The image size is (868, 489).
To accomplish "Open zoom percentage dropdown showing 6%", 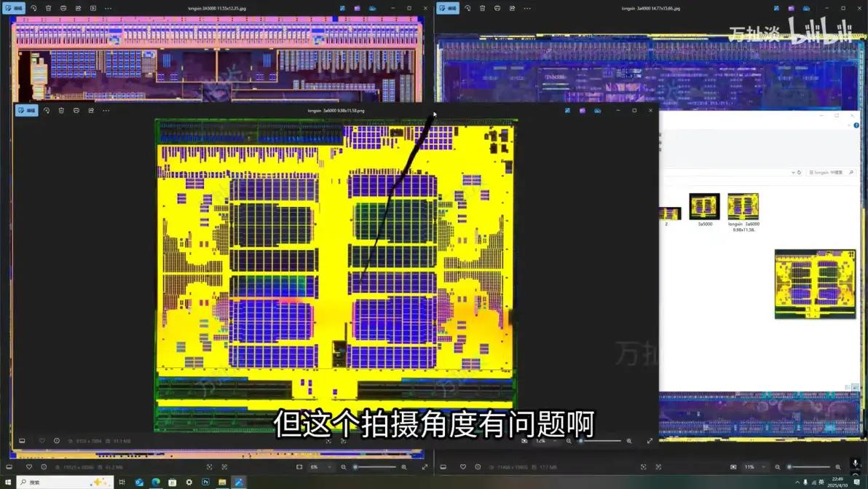I will click(321, 467).
